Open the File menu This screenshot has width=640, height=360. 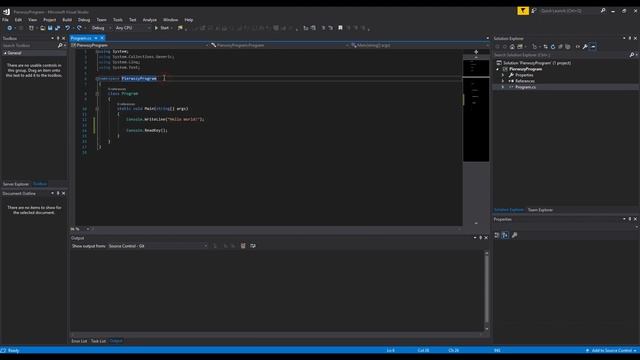[x=5, y=20]
